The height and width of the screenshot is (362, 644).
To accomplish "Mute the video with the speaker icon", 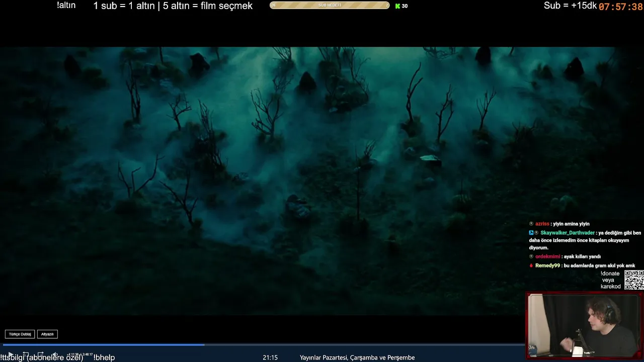I will [x=55, y=354].
